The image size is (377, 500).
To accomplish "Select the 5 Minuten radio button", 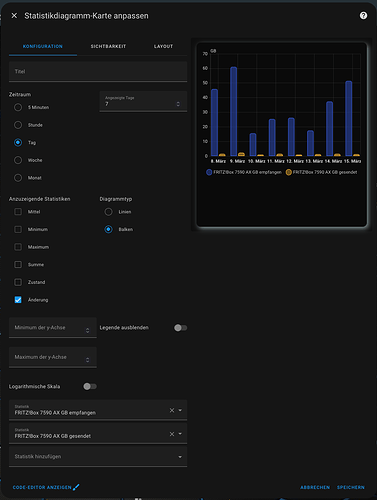I will 18,107.
